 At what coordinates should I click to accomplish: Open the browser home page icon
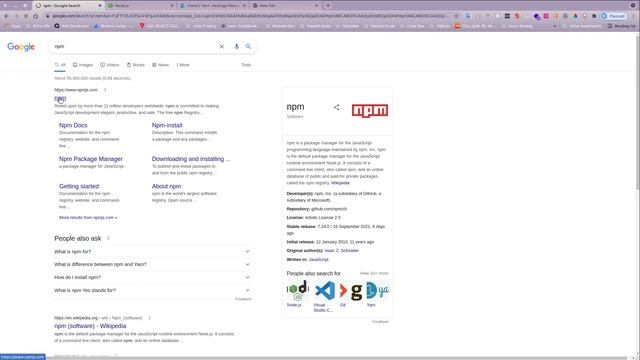(x=36, y=16)
